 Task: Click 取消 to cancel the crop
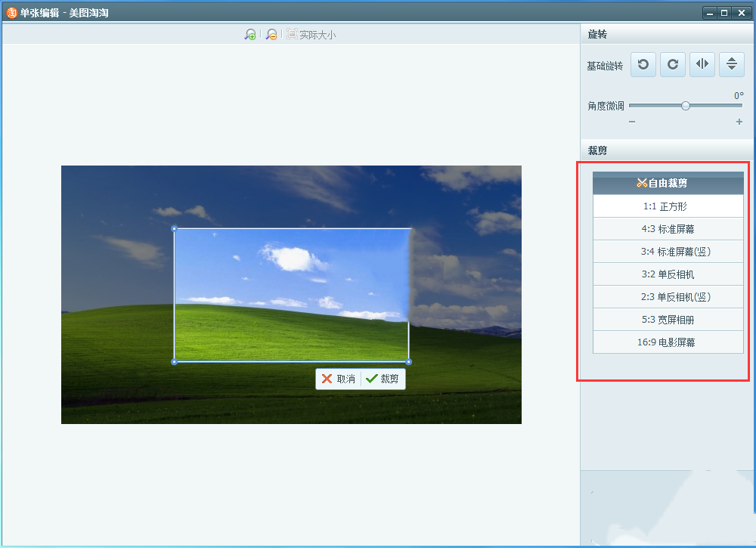[339, 379]
